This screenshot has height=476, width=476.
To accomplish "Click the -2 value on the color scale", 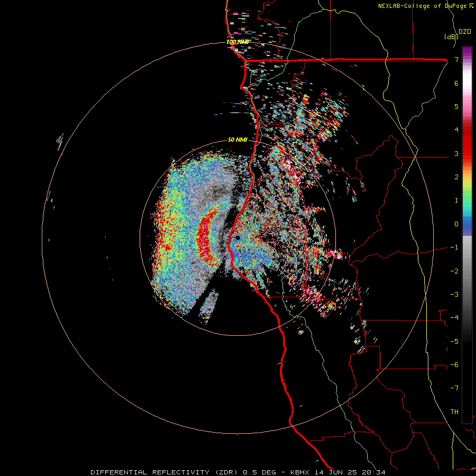I will coord(454,271).
